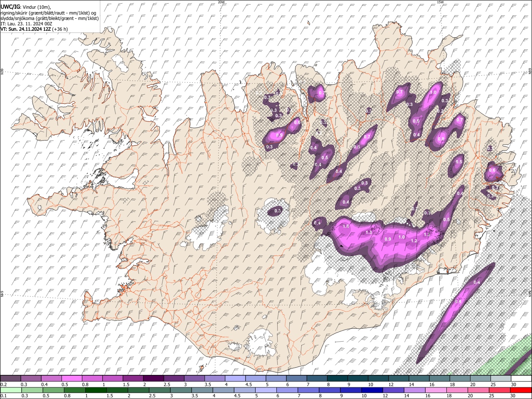Pick deep blue swatch between 10 and 12, lower row

(x=372, y=390)
